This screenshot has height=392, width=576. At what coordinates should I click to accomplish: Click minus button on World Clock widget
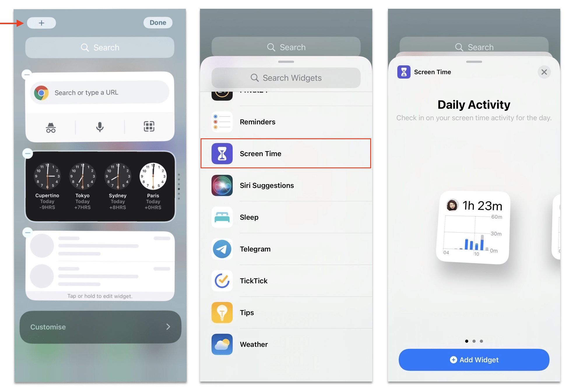pos(27,153)
